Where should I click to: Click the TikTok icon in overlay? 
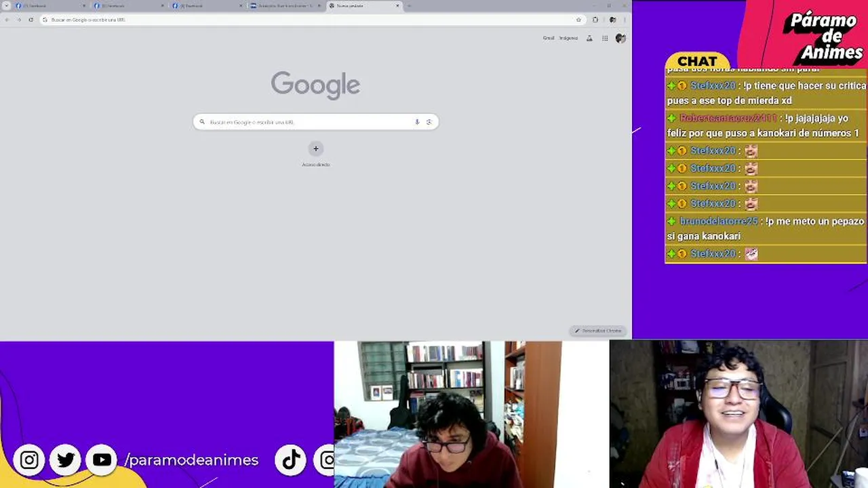coord(291,460)
